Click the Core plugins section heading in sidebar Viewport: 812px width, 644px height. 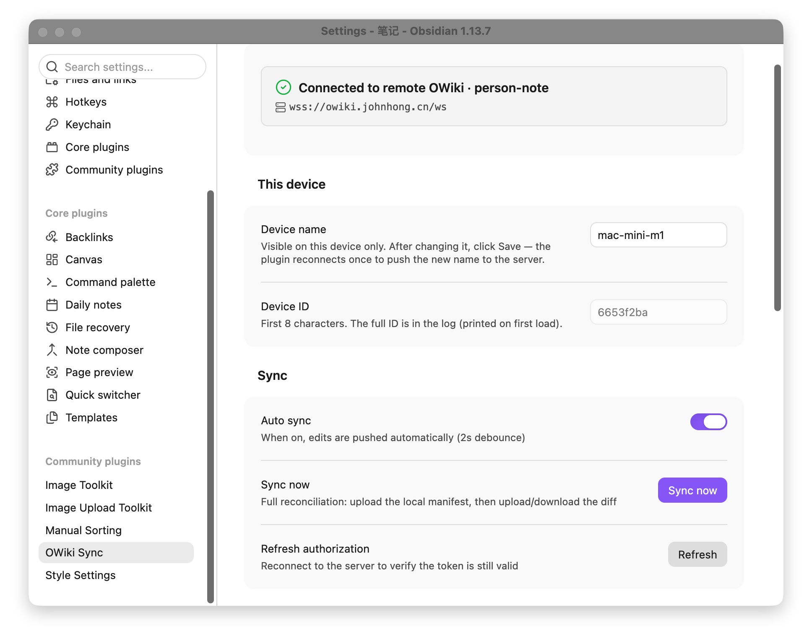pos(76,213)
